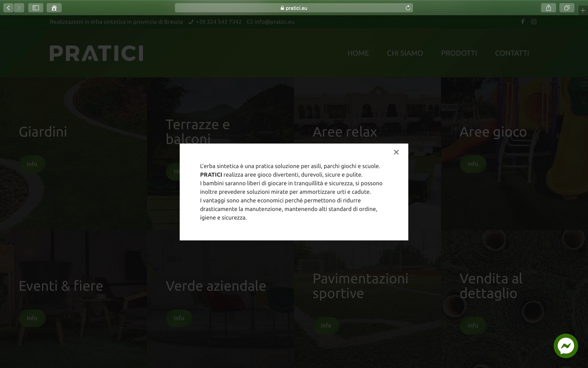Email info@pratici.eu link
This screenshot has height=368, width=588.
pyautogui.click(x=274, y=22)
